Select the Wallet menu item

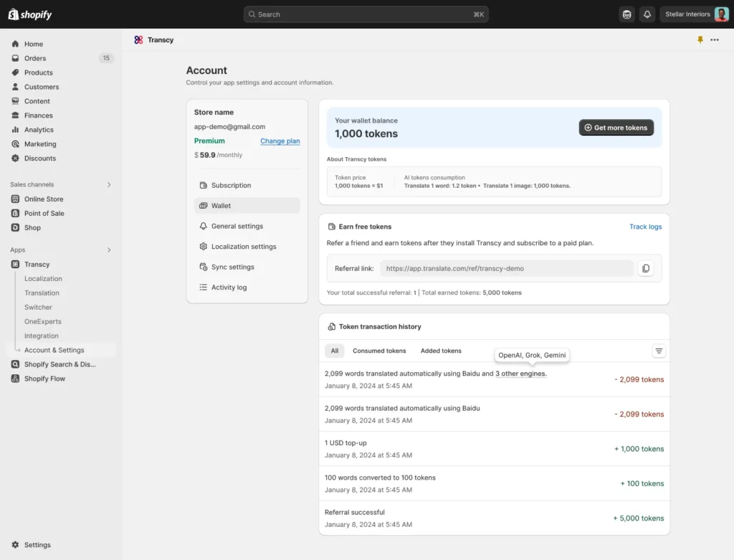[247, 206]
